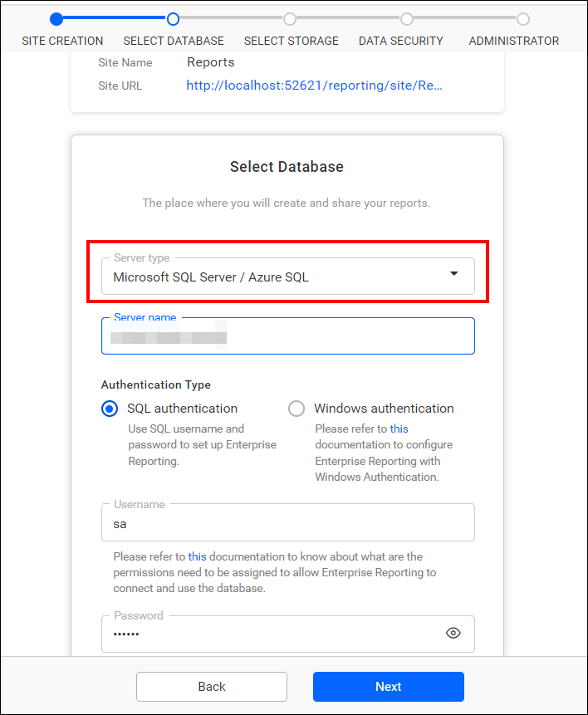The height and width of the screenshot is (715, 588).
Task: Click the Data Security step circle
Action: pos(407,19)
